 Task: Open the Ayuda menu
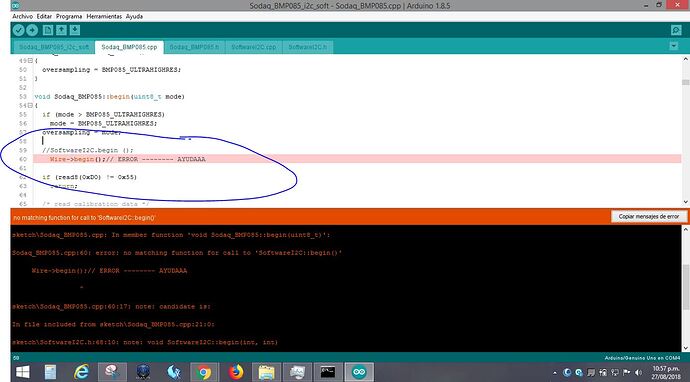tap(134, 16)
